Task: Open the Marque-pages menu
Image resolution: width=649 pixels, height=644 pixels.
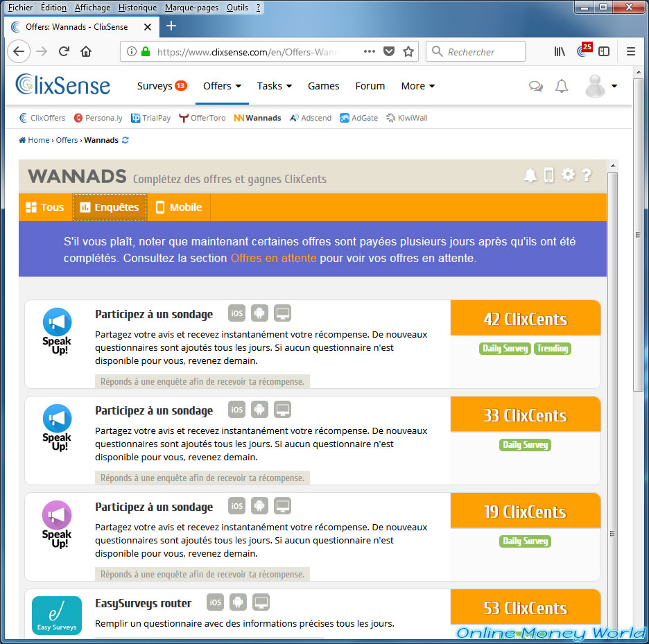Action: point(191,8)
